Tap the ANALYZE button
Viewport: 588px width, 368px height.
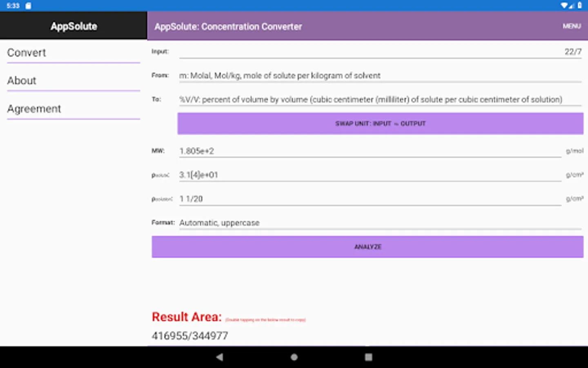[x=367, y=247]
